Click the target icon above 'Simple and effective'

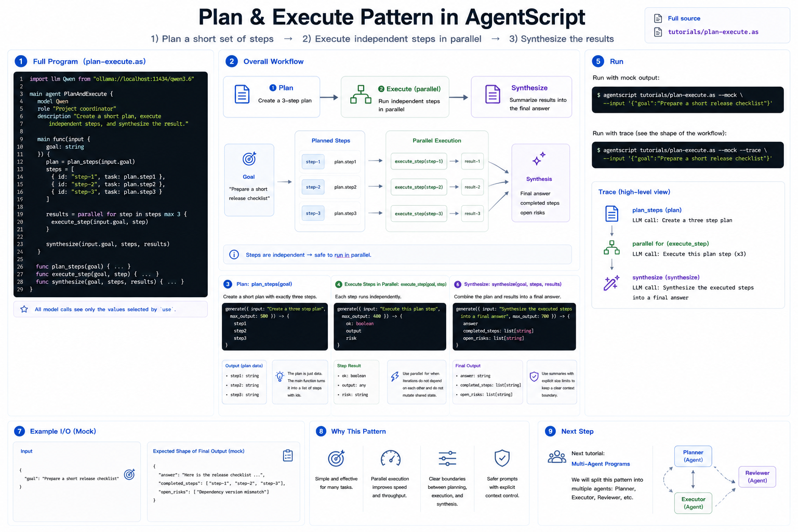[336, 458]
